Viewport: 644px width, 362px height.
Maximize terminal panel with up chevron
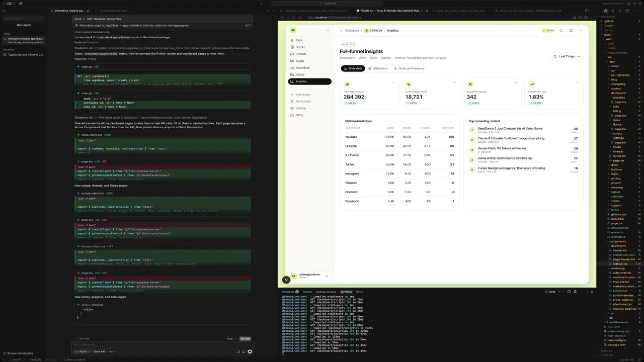(x=587, y=292)
